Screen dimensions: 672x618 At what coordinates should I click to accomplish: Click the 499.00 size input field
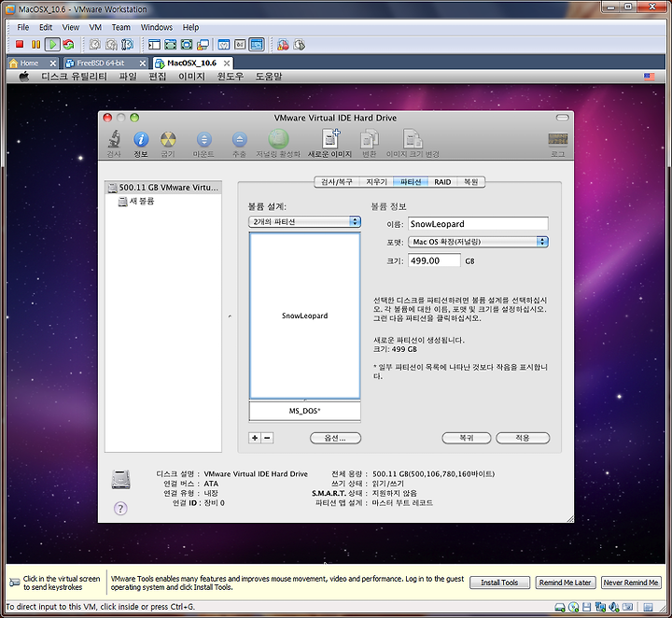coord(434,260)
